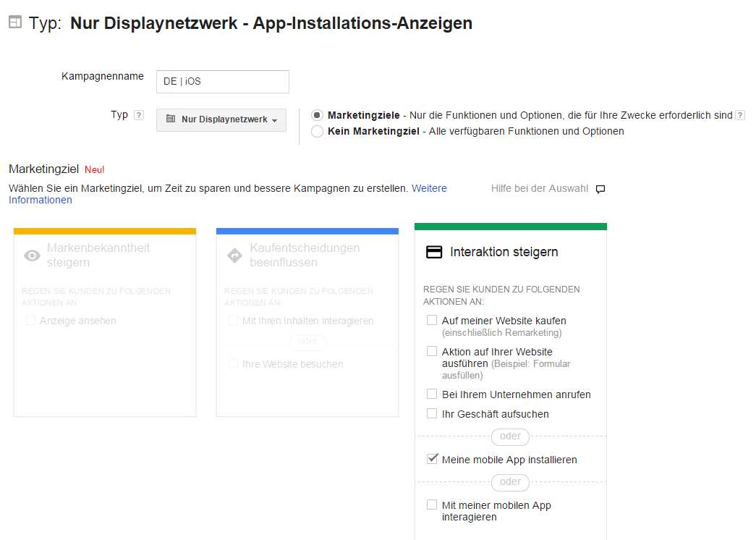Screen dimensions: 756x540
Task: Select the Marketingziele radio button
Action: pos(317,115)
